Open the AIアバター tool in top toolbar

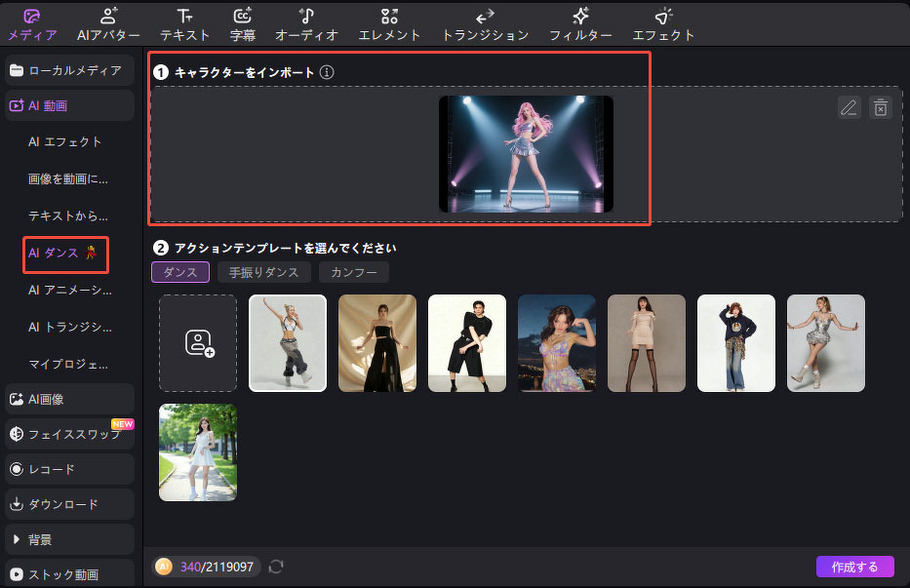(108, 24)
